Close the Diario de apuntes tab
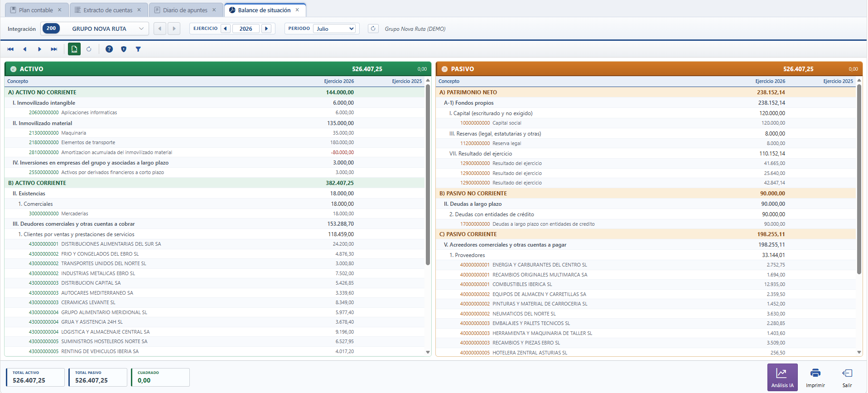 click(x=214, y=10)
